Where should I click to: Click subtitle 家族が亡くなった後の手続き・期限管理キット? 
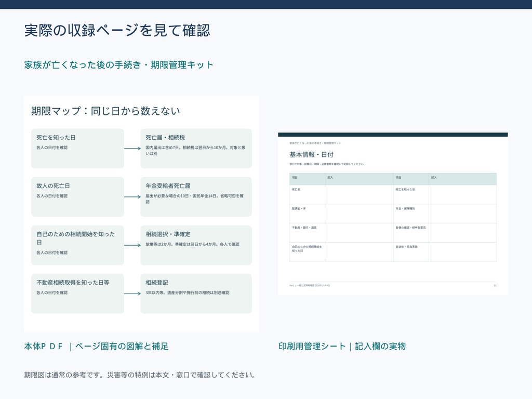tap(119, 65)
